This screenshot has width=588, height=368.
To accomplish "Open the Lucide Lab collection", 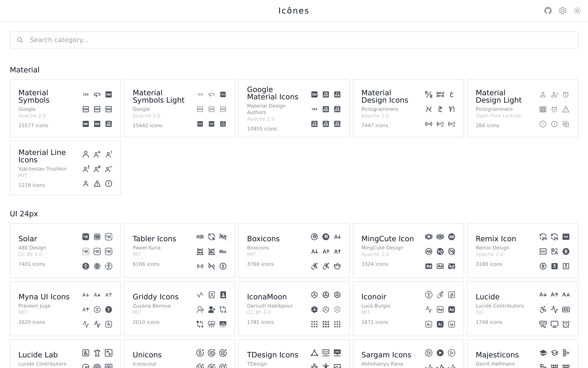I will 65,354.
